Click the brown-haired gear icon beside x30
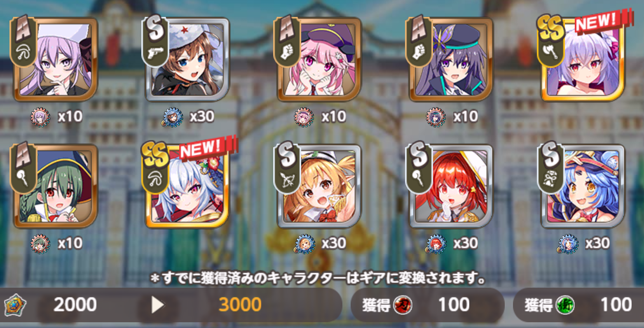Image resolution: width=644 pixels, height=328 pixels. [x=172, y=117]
